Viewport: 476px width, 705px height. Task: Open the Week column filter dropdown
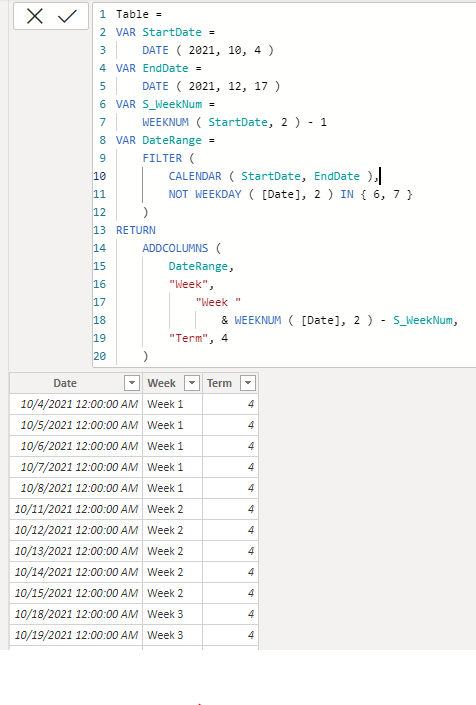point(192,383)
